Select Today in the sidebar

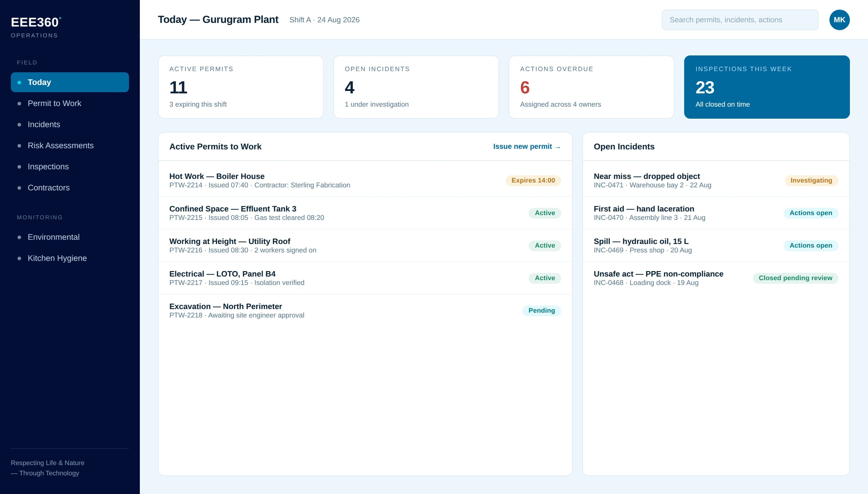pos(70,82)
